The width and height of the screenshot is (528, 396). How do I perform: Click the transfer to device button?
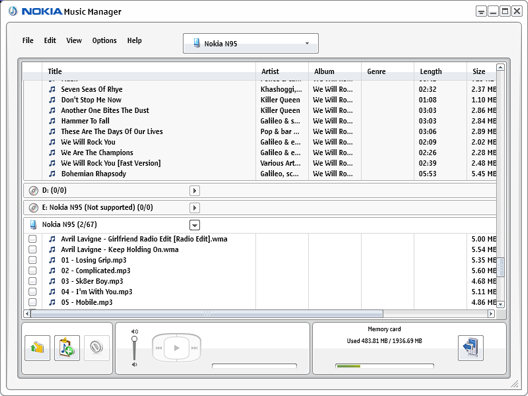point(471,348)
